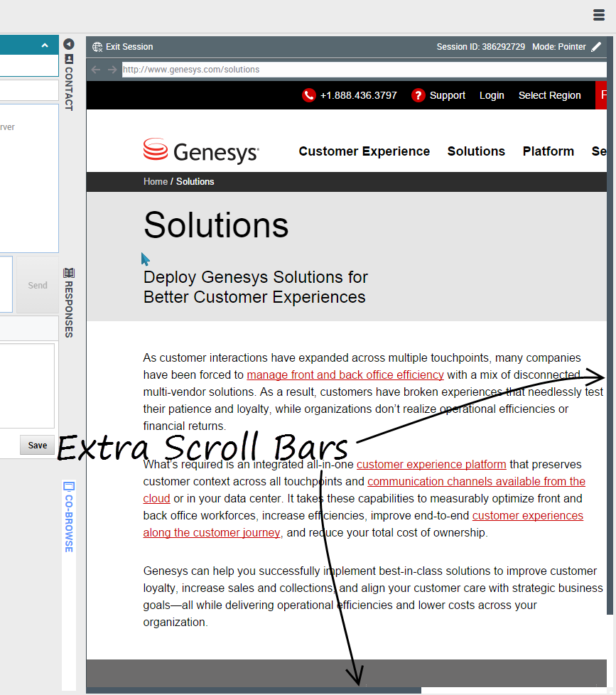Click the Session ID: 386292729 text
The width and height of the screenshot is (616, 695).
[x=481, y=47]
